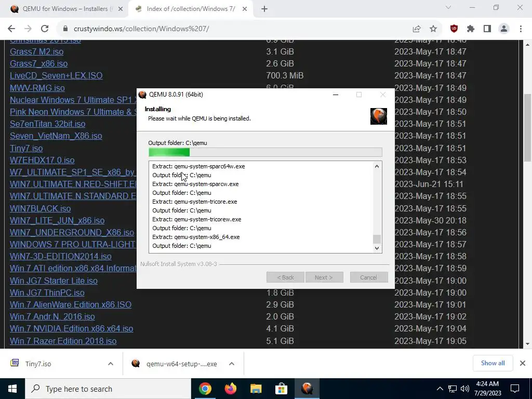Go forward using the browser forward arrow
The image size is (532, 399).
(28, 29)
